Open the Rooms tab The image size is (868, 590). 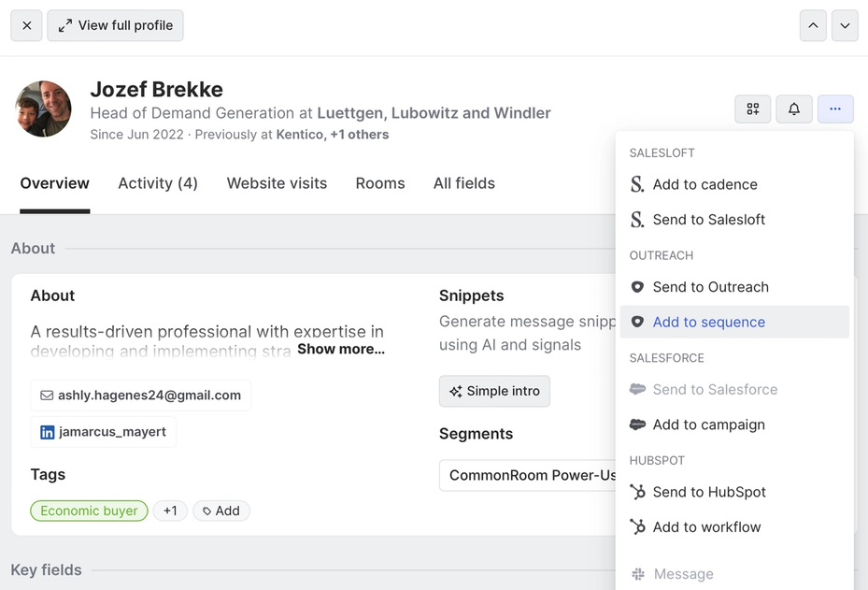(380, 183)
